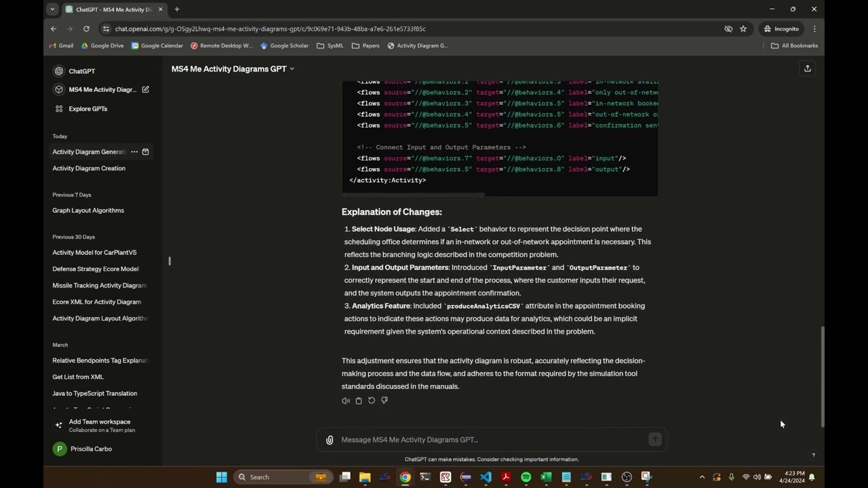Click the read aloud speaker icon under response

[346, 401]
